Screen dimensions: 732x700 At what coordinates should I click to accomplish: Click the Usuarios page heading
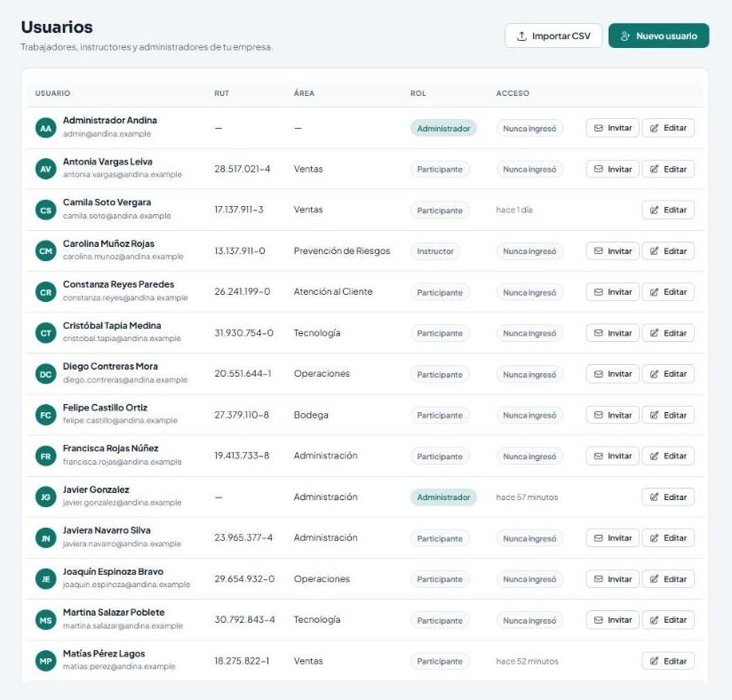pos(57,27)
